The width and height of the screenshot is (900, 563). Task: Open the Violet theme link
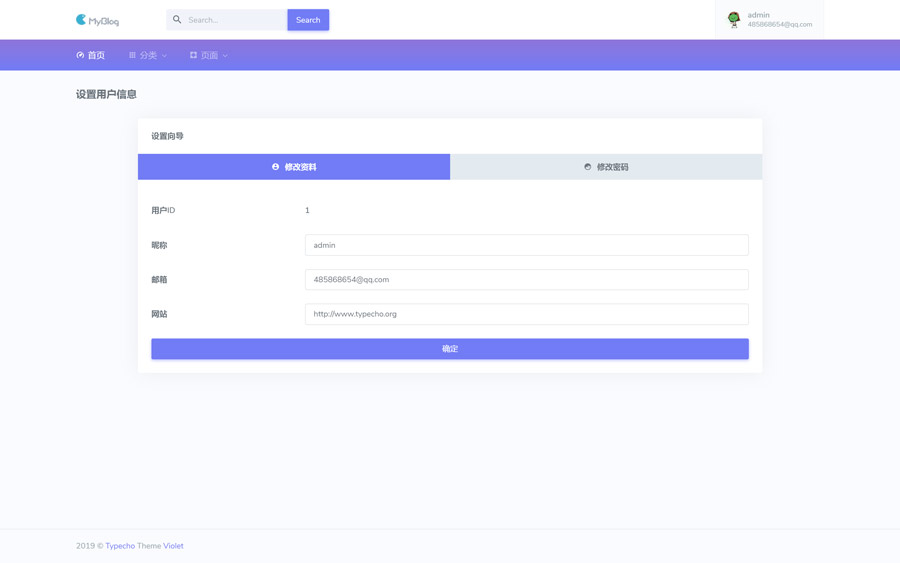(x=173, y=546)
